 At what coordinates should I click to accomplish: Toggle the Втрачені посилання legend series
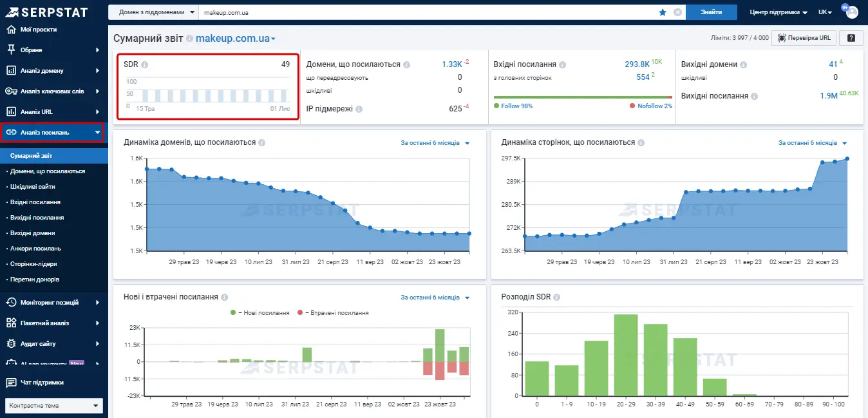coord(333,312)
